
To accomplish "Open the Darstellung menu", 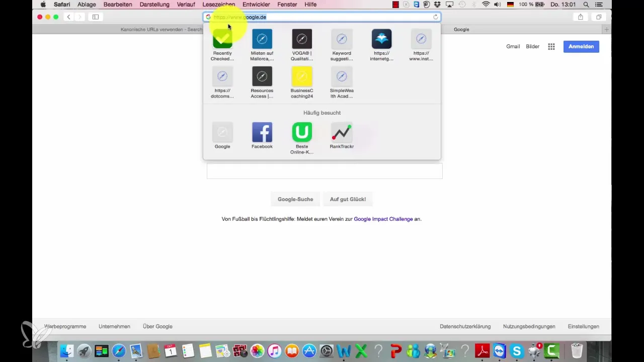I will [154, 5].
